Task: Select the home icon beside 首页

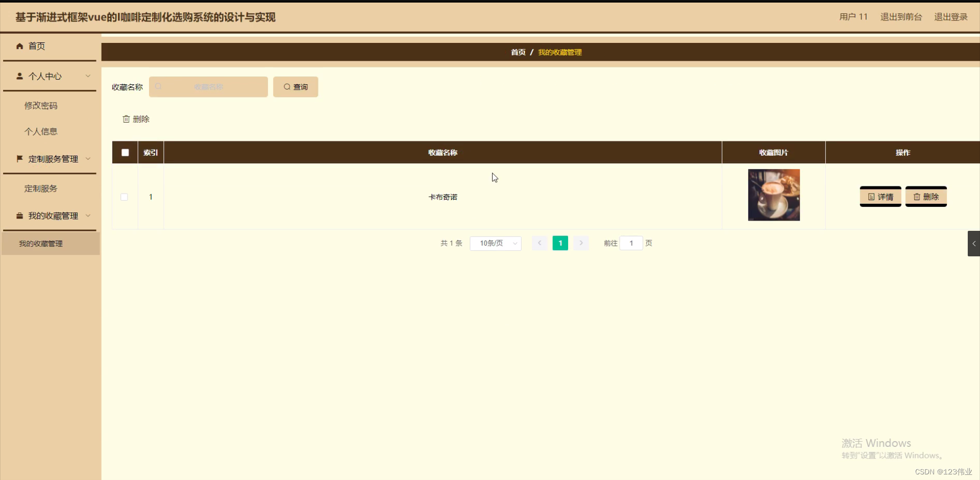Action: (19, 46)
